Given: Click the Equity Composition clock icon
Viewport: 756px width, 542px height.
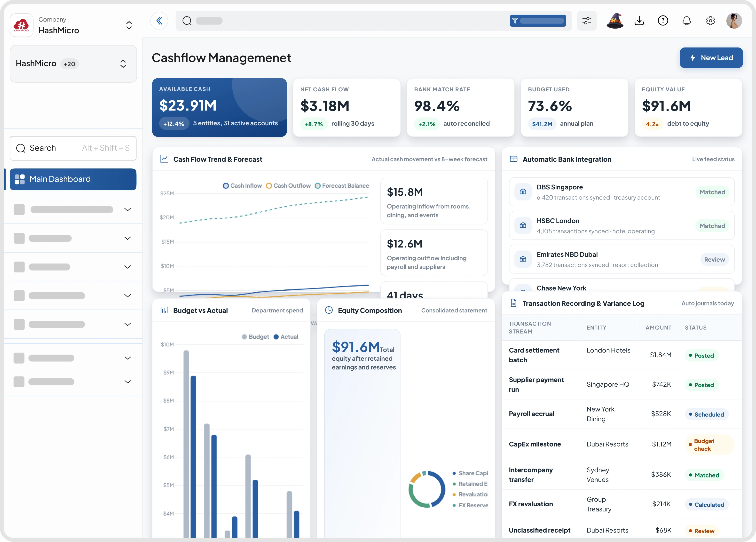Looking at the screenshot, I should tap(329, 310).
